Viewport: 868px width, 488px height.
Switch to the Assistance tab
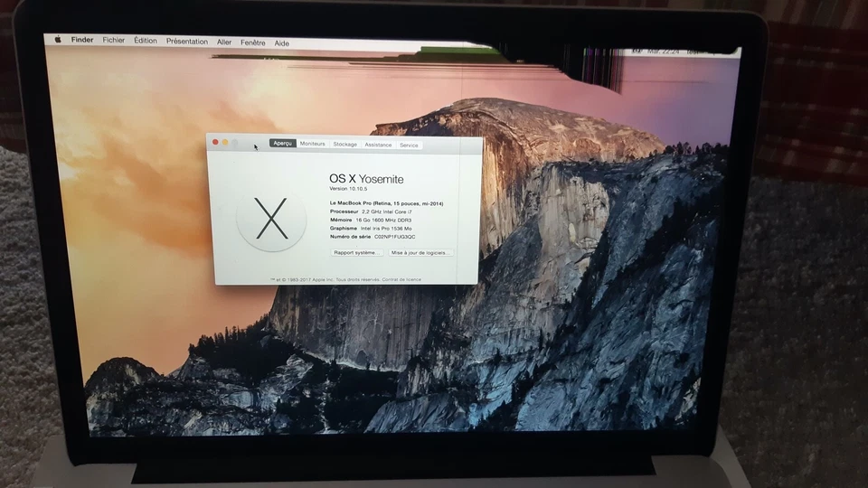point(378,145)
